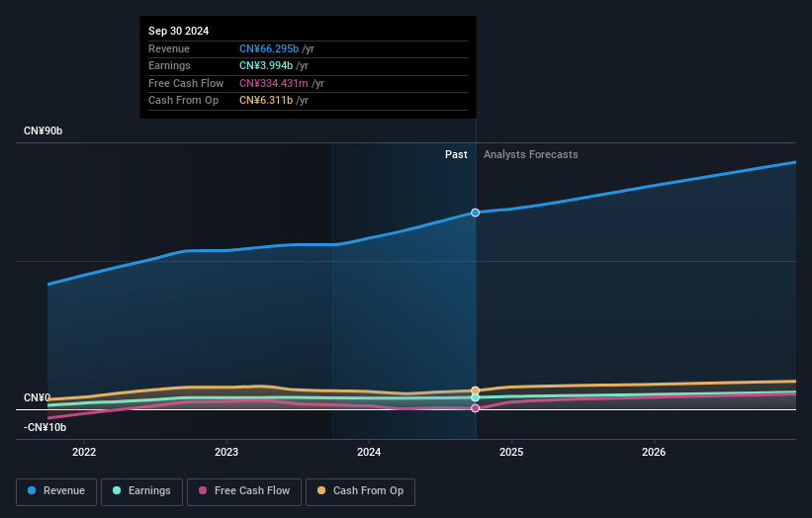The image size is (812, 518).
Task: Toggle the Revenue legend button
Action: (x=56, y=491)
